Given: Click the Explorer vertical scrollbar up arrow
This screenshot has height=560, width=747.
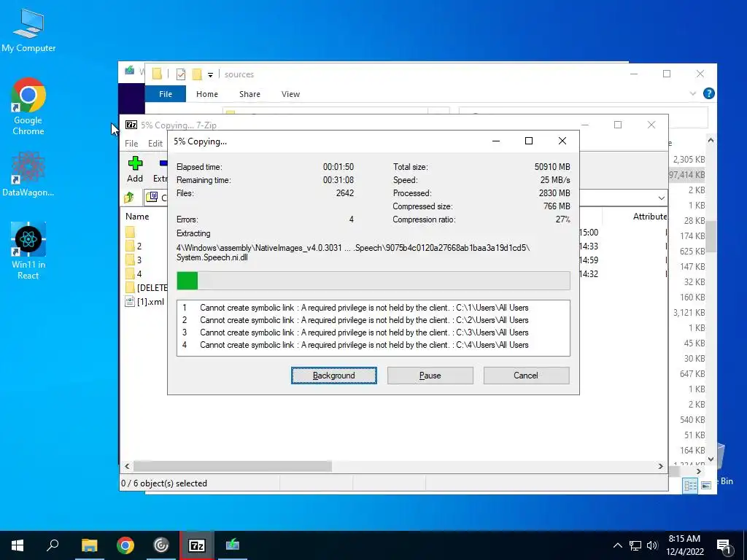Looking at the screenshot, I should point(711,141).
